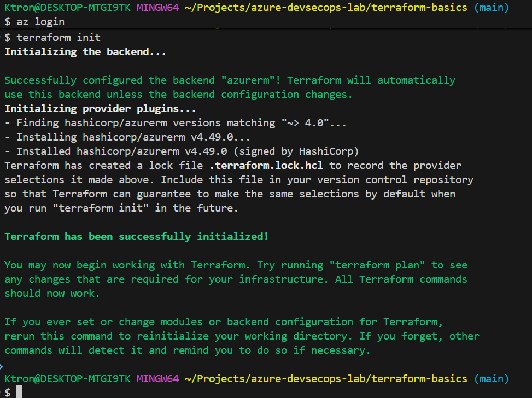This screenshot has height=398, width=532.
Task: Click the "Initializing the backend..." heading
Action: coord(85,52)
